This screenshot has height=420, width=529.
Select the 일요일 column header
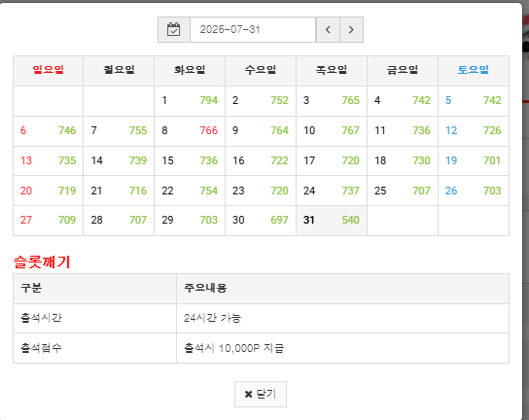(x=49, y=71)
